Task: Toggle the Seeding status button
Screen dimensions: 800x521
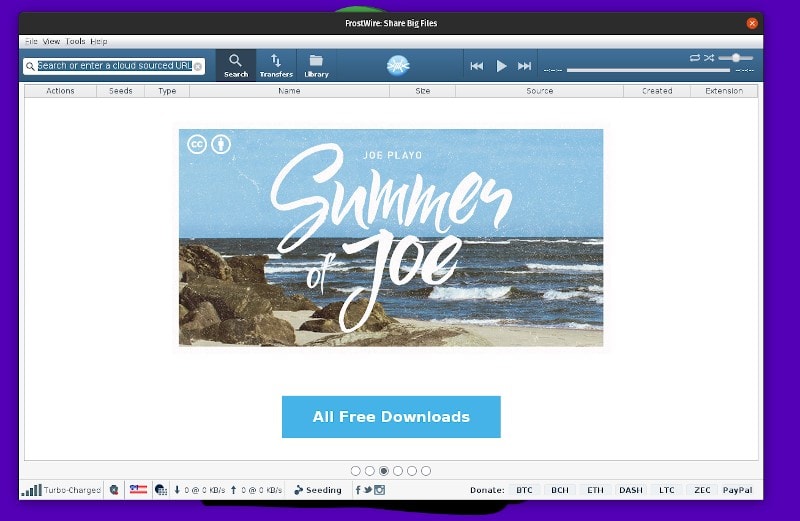Action: pos(317,490)
